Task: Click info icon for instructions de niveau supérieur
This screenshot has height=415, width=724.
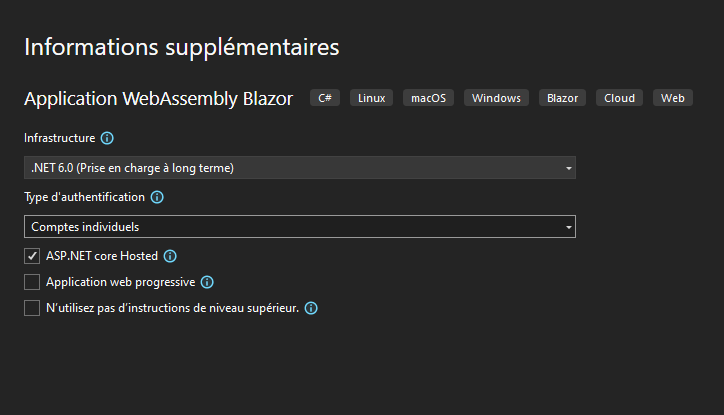Action: click(311, 308)
